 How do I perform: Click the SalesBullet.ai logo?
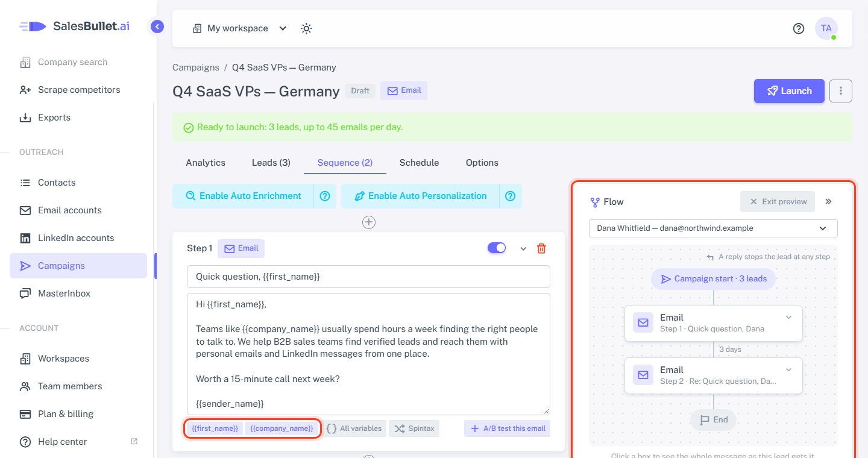(75, 27)
